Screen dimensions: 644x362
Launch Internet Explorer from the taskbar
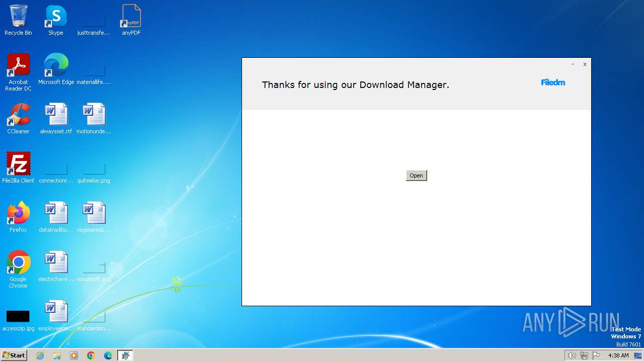tap(40, 355)
